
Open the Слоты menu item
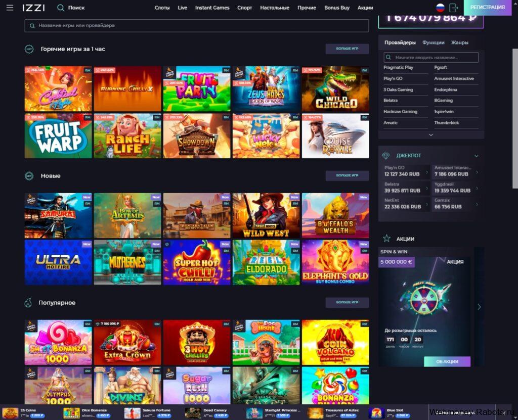click(162, 8)
